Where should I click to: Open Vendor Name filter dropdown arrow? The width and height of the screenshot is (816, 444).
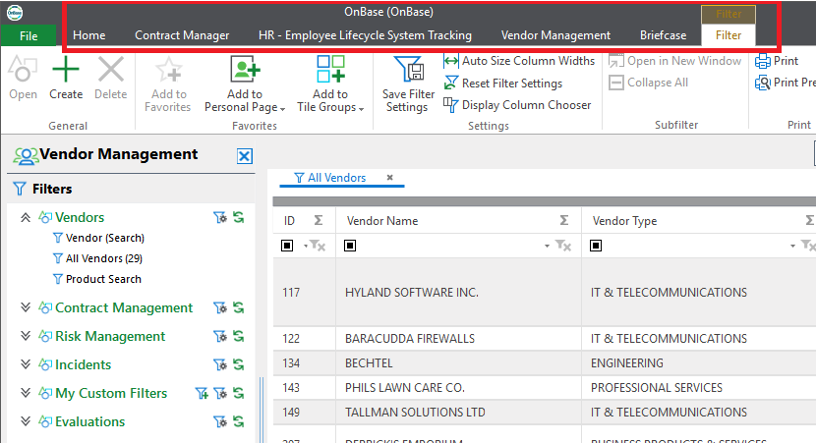(547, 245)
